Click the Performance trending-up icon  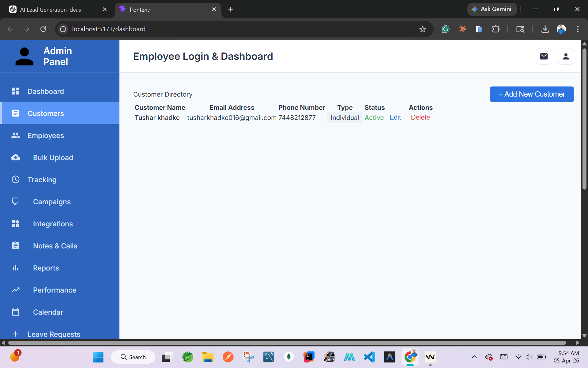(x=16, y=290)
